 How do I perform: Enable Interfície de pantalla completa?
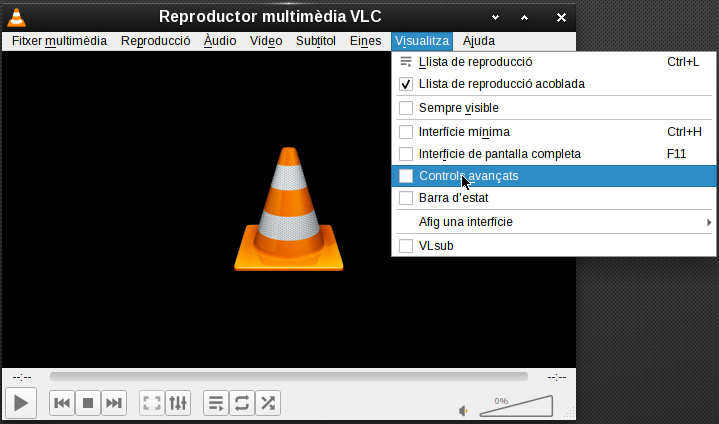coord(406,154)
